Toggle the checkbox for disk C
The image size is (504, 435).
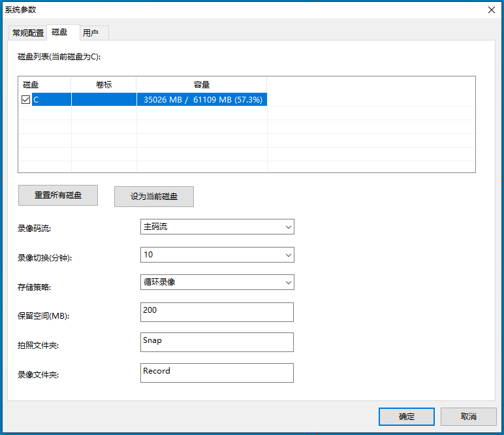pyautogui.click(x=26, y=100)
